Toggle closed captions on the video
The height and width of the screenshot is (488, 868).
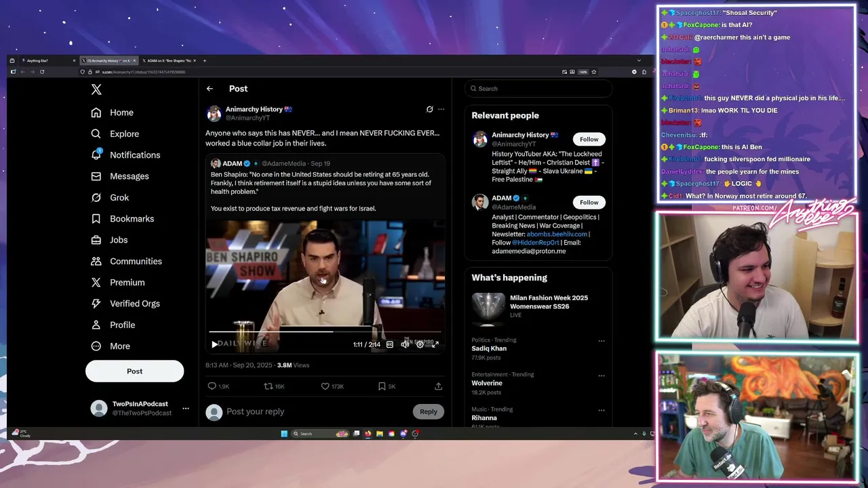[x=390, y=344]
